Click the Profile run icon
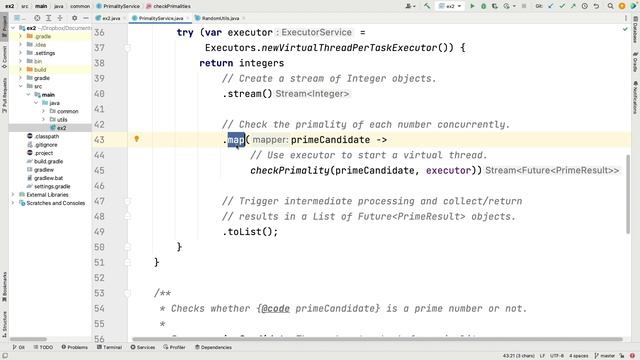 [507, 6]
